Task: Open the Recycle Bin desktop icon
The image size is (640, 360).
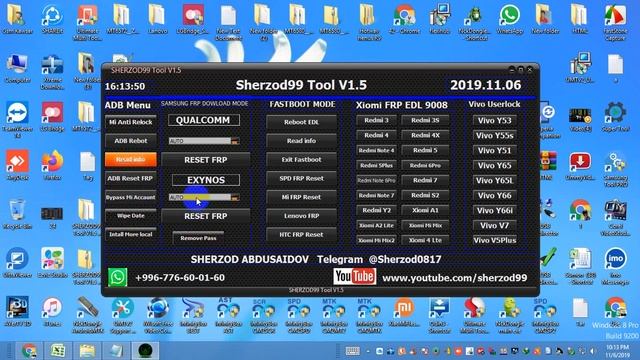Action: [x=17, y=214]
